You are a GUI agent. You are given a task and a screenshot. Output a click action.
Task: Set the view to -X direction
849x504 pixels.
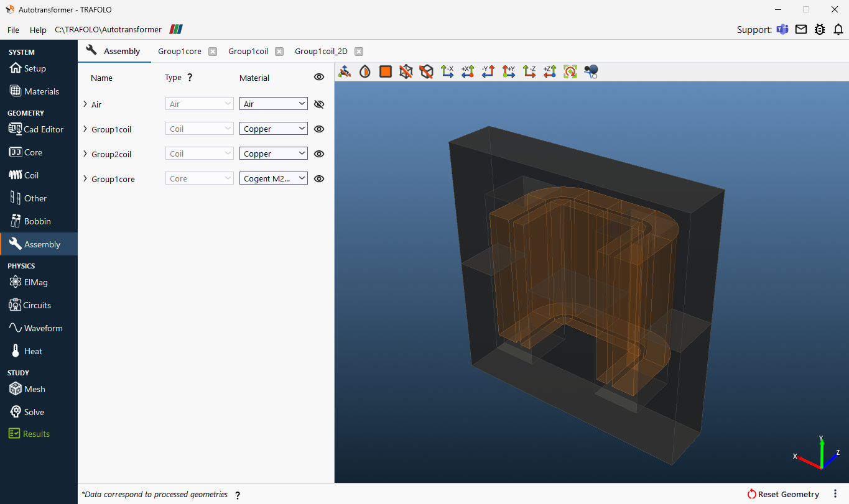447,71
